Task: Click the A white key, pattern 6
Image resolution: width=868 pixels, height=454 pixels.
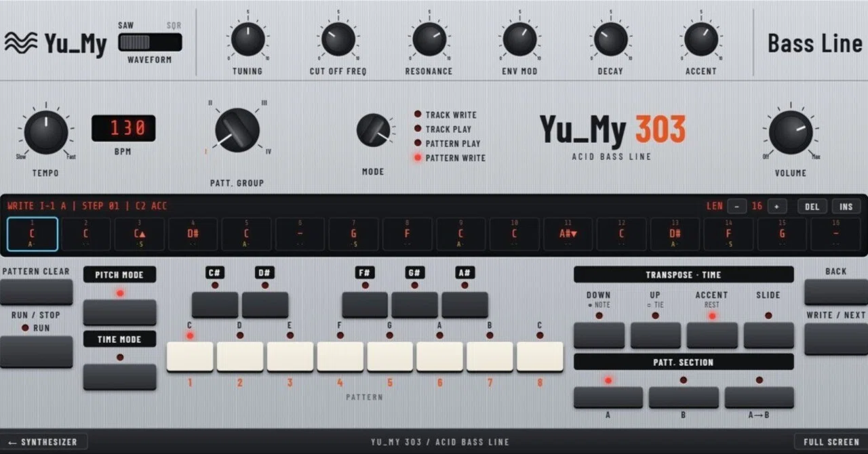Action: pyautogui.click(x=439, y=356)
